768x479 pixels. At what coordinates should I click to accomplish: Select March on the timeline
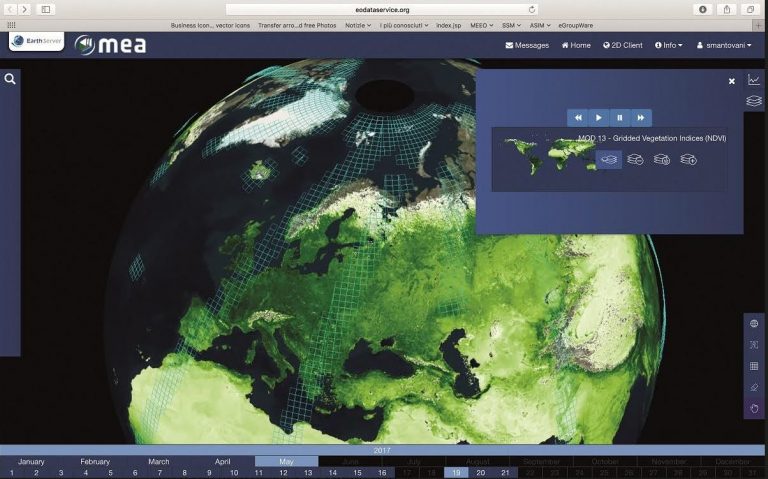point(159,461)
